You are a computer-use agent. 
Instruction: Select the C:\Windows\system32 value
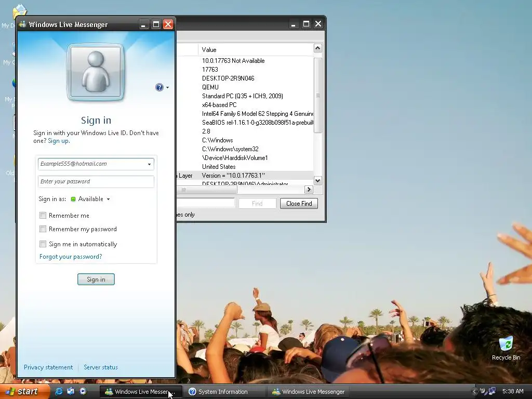coord(230,149)
